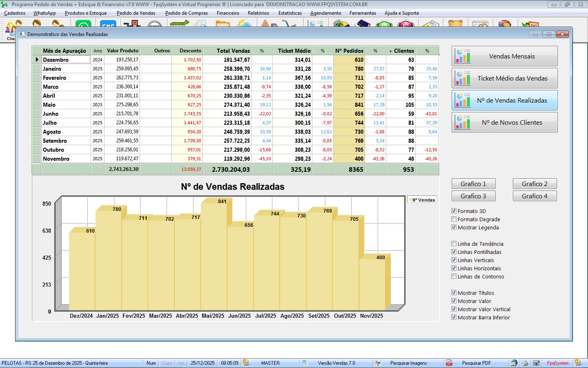
Task: Open the Relatórios menu
Action: (258, 13)
